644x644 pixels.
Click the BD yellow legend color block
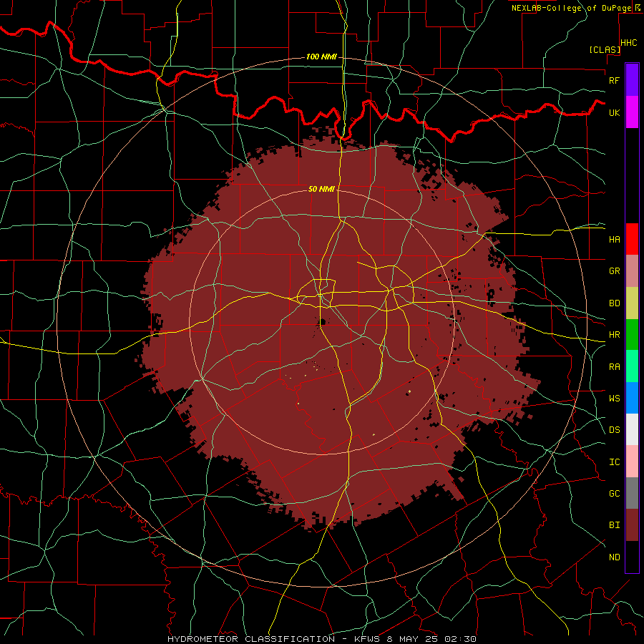632,303
